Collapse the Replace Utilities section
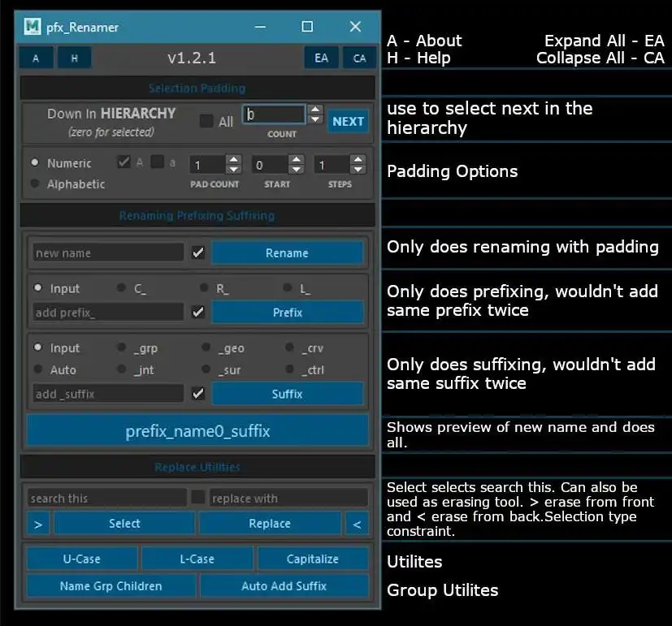 click(x=197, y=467)
